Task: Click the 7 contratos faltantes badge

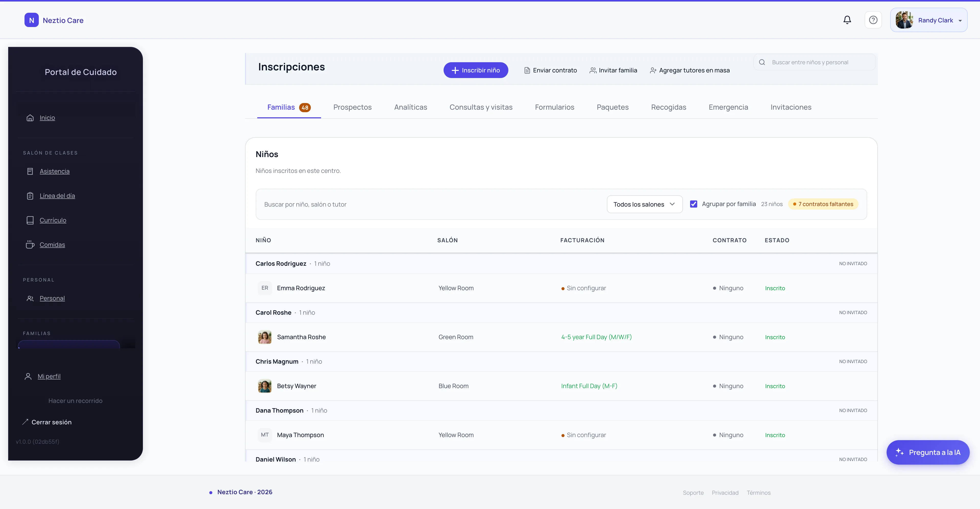Action: click(823, 204)
